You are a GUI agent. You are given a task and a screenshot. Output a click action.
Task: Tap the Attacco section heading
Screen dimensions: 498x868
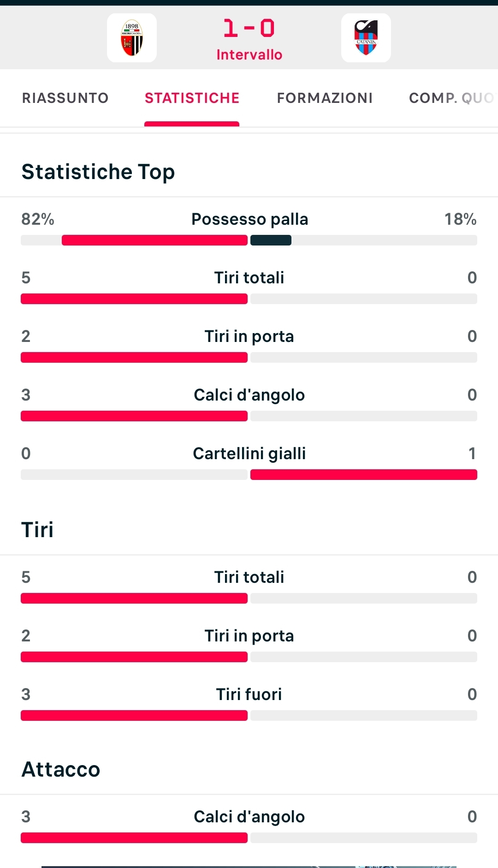61,769
